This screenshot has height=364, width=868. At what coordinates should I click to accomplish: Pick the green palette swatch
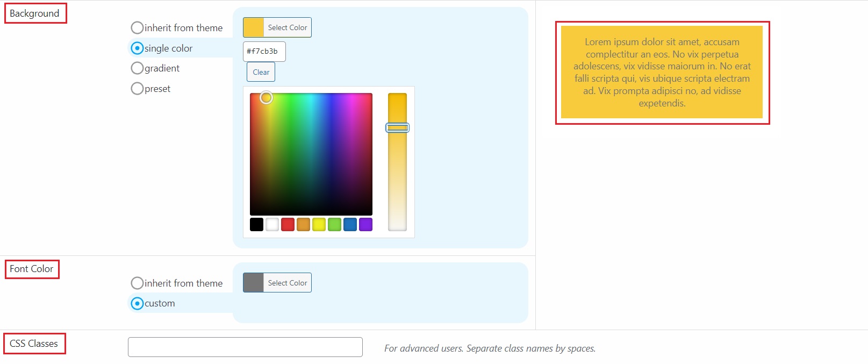(x=334, y=224)
